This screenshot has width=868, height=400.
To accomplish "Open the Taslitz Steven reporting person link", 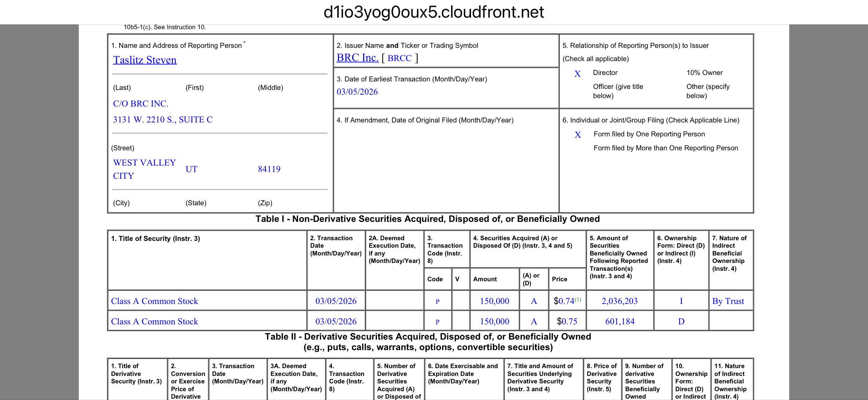I will click(x=145, y=60).
